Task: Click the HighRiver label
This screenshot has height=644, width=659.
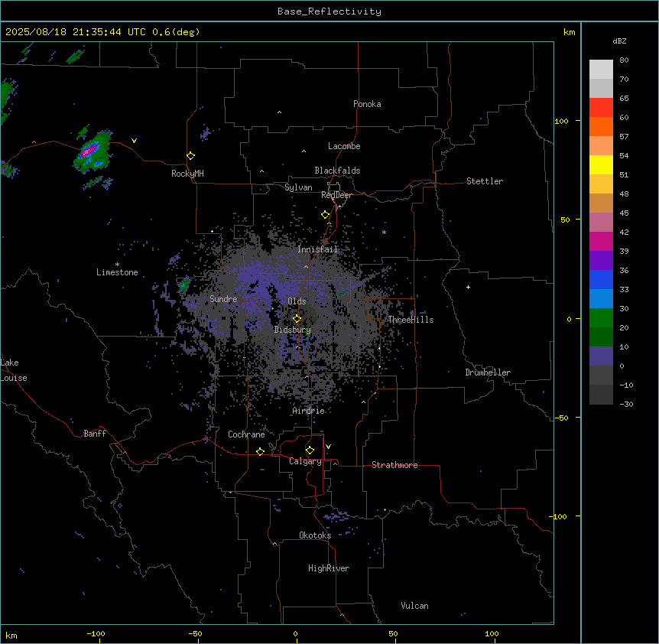Action: (x=329, y=568)
